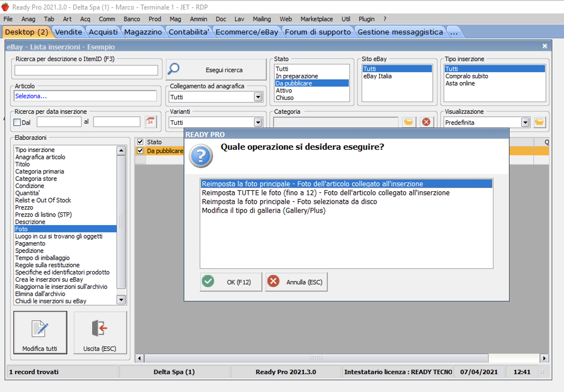This screenshot has width=564, height=392.
Task: Expand Collegamento ad anagrafica dropdown
Action: (258, 97)
